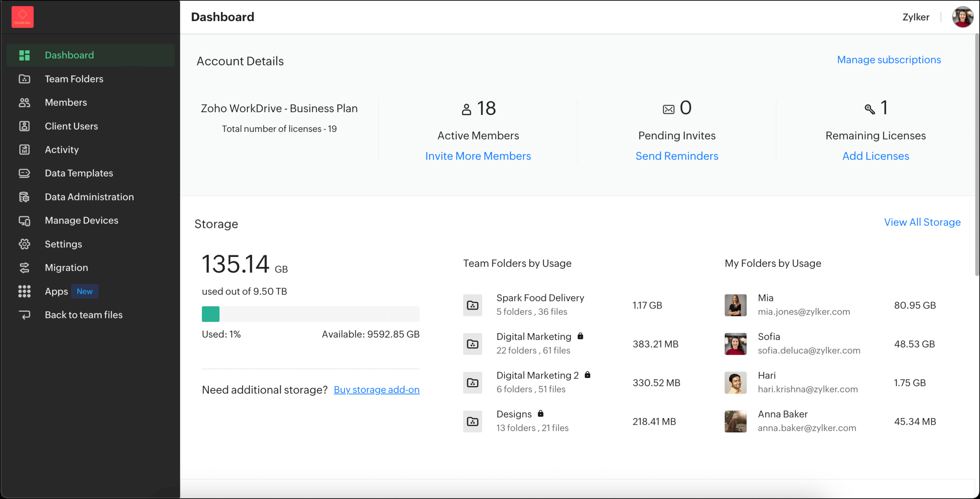Open Client Users panel

tap(71, 125)
